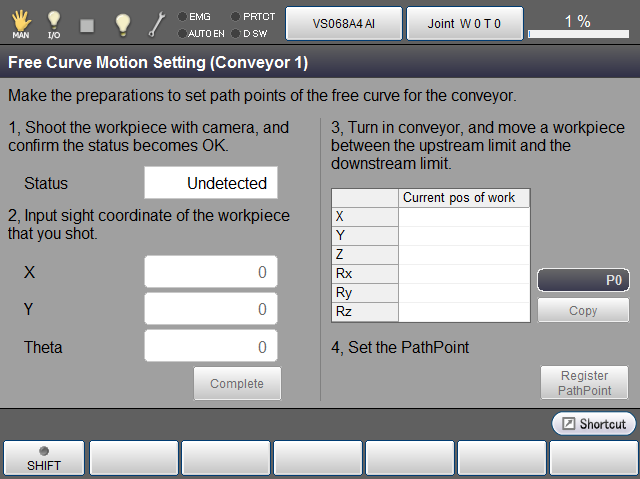Open the VS068A4 AI robot selector
The height and width of the screenshot is (479, 640).
(343, 23)
